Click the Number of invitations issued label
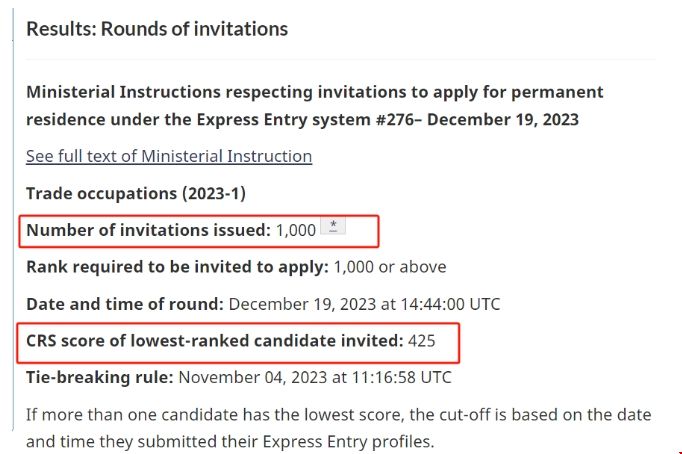This screenshot has width=682, height=454. (148, 230)
